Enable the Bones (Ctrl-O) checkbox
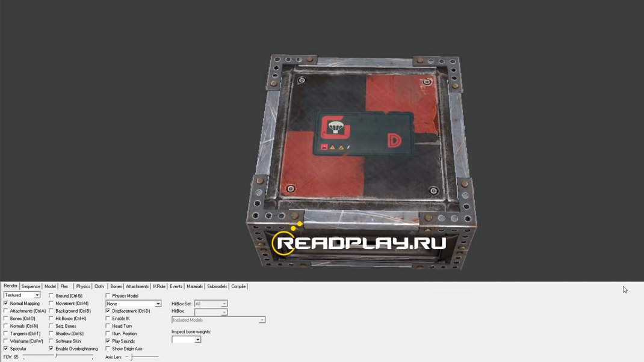The image size is (644, 362). (x=6, y=319)
